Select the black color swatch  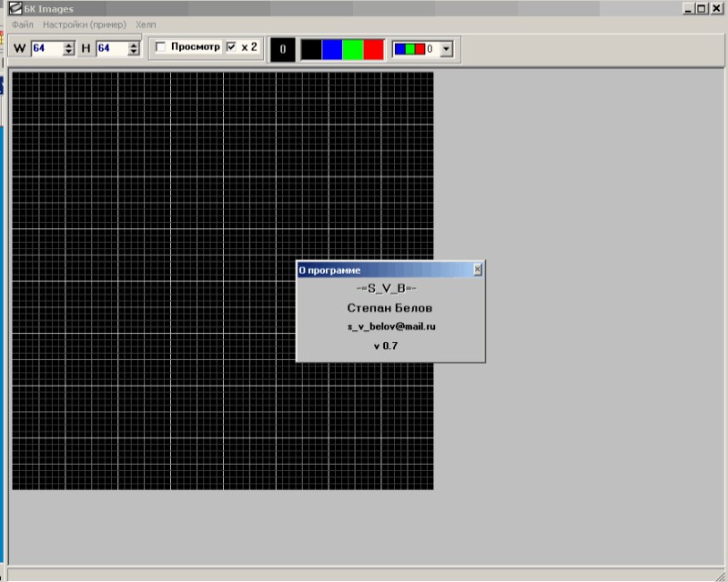[311, 49]
